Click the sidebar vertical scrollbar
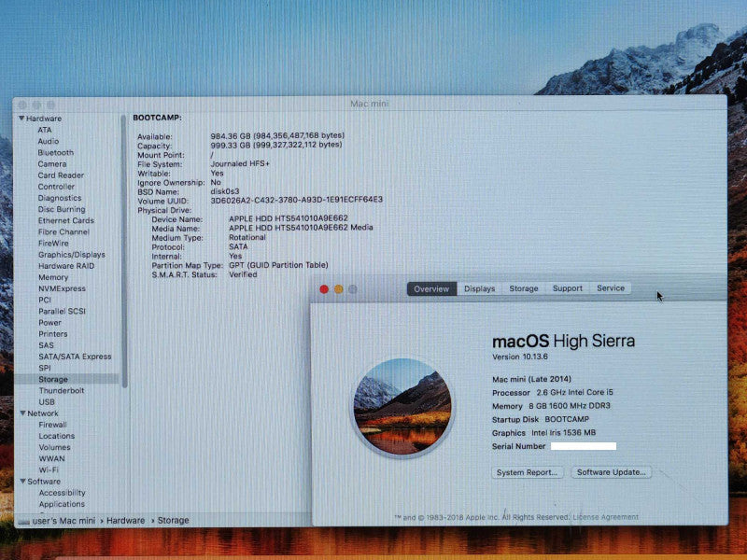Viewport: 747px width, 560px height. 124,251
